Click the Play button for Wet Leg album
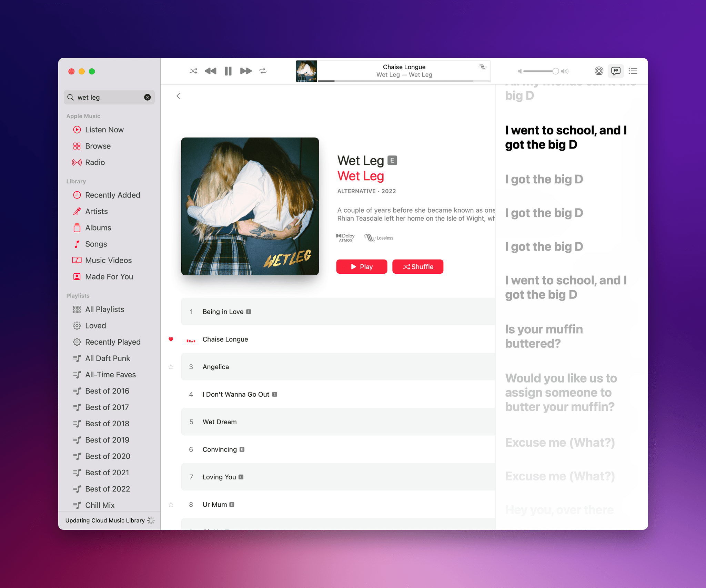Viewport: 706px width, 588px height. [361, 267]
